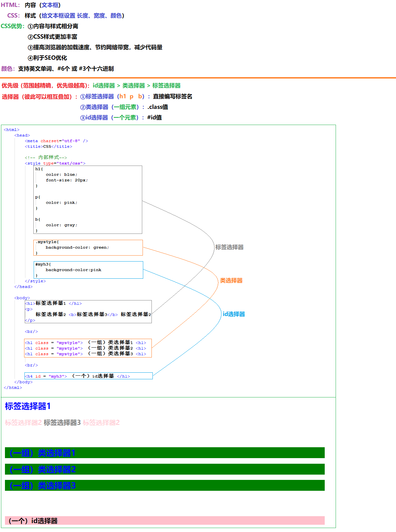Screen dimensions: 396x532
Task: Click the green "CSS优势:" label
Action: click(x=13, y=26)
